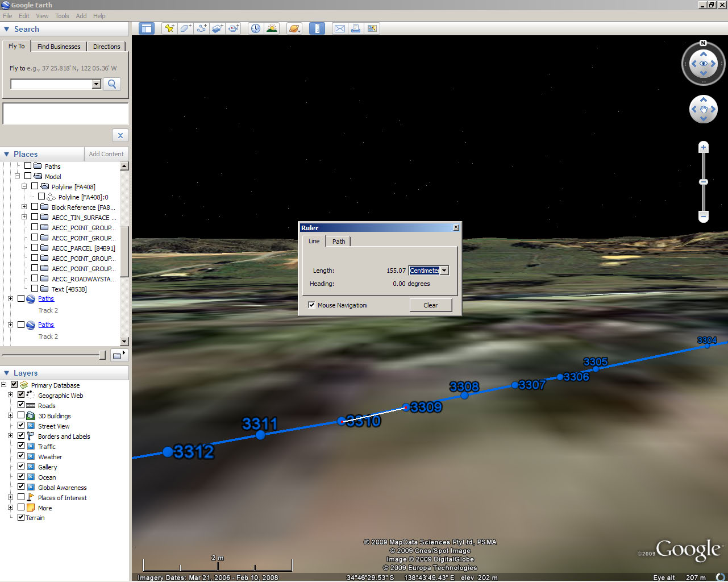Switch to the ruler's Path tab

[339, 242]
